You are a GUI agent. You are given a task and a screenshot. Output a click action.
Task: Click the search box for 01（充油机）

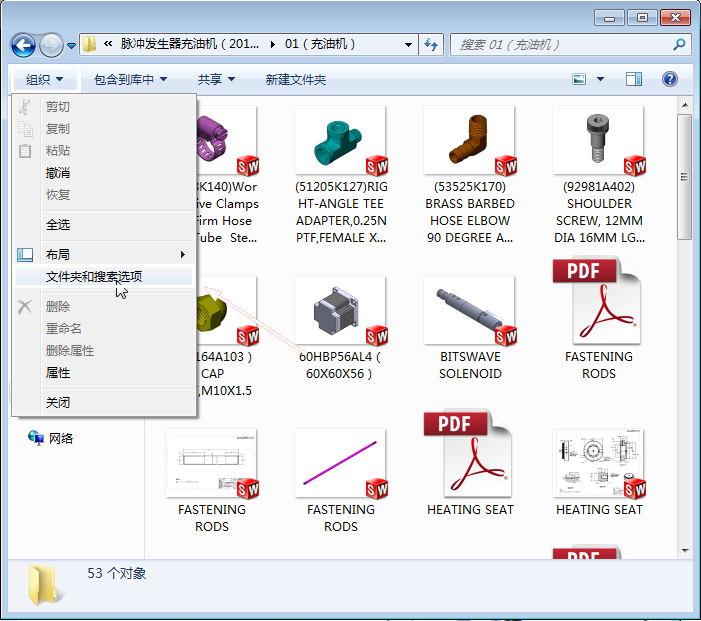[x=560, y=45]
